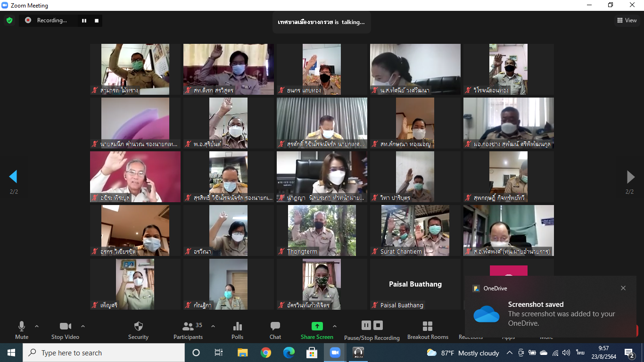This screenshot has width=644, height=362.
Task: Click the active speaker talking banner
Action: 322,22
